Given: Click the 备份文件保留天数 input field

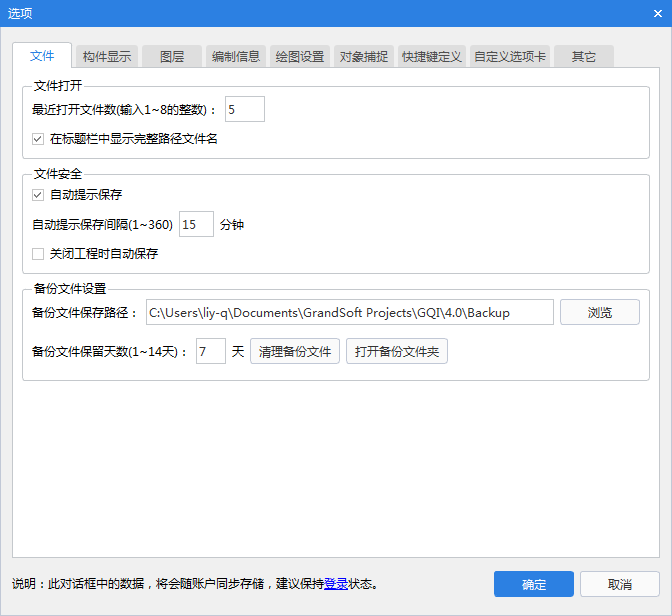Looking at the screenshot, I should click(x=210, y=352).
